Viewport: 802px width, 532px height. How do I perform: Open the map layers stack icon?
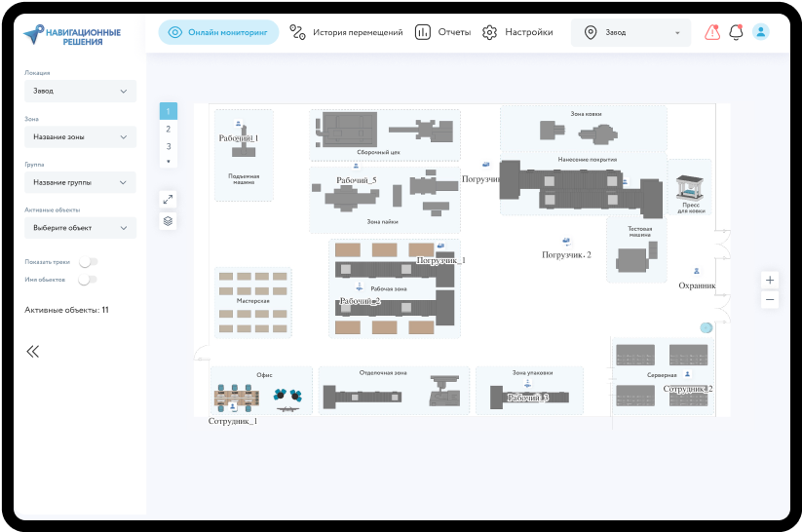168,221
